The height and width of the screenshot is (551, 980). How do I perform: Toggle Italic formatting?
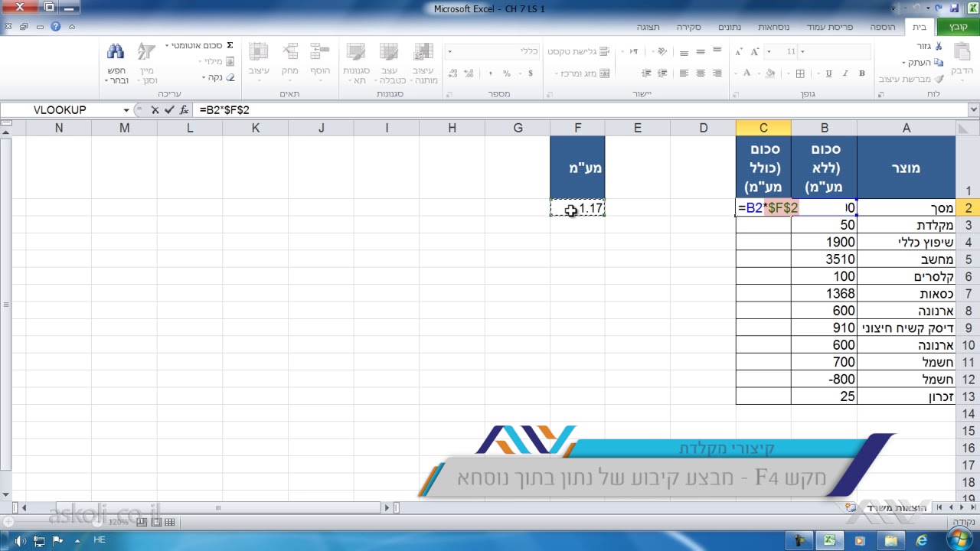845,73
